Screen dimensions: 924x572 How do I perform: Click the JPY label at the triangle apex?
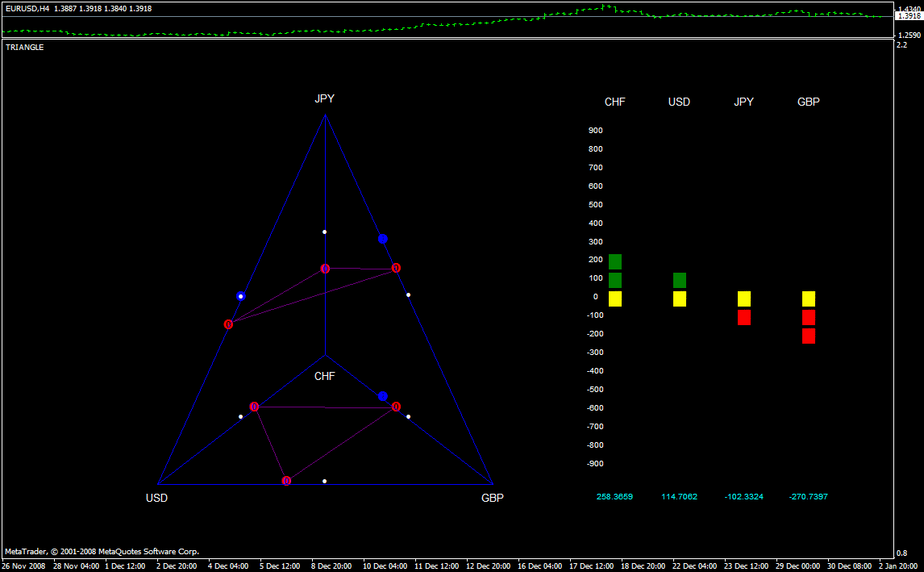pos(325,99)
